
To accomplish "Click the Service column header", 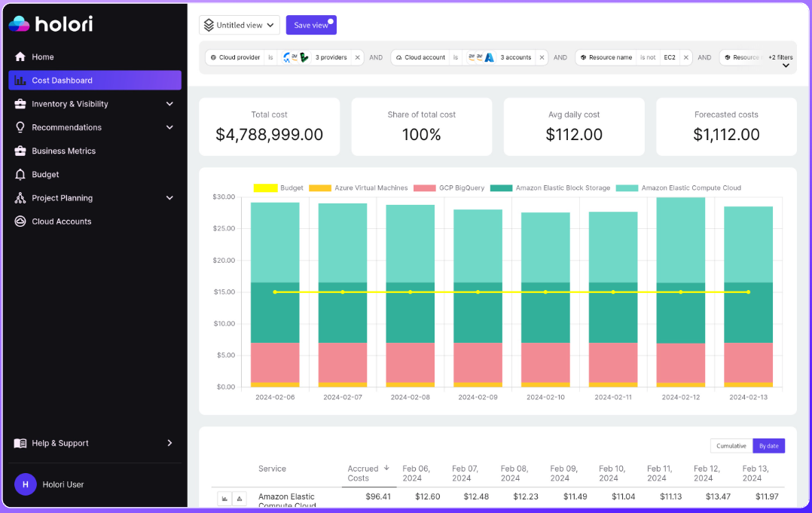I will (273, 469).
